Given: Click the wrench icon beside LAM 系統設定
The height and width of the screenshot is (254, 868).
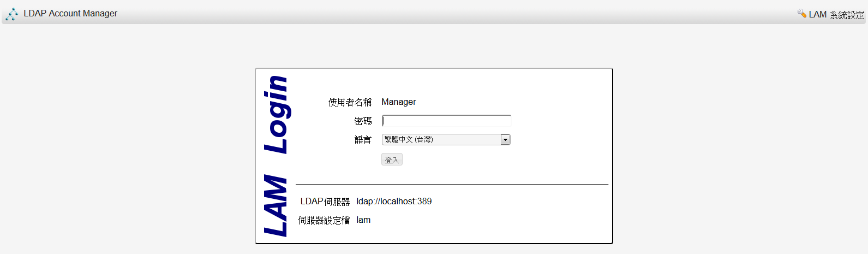Looking at the screenshot, I should [801, 14].
